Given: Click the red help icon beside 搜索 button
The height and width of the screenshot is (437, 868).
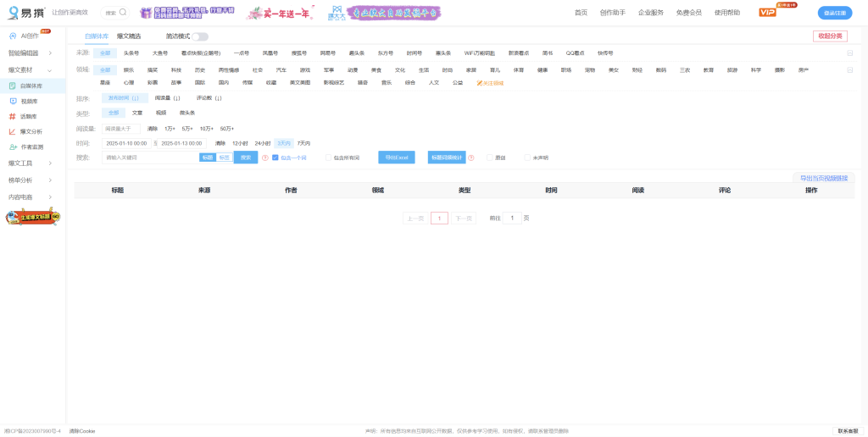Looking at the screenshot, I should (x=265, y=158).
